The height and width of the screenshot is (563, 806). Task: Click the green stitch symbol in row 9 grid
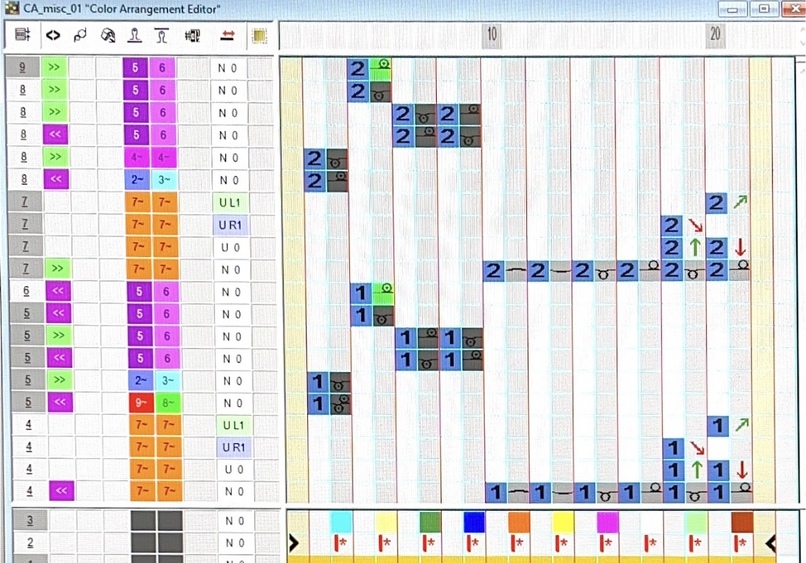click(381, 68)
